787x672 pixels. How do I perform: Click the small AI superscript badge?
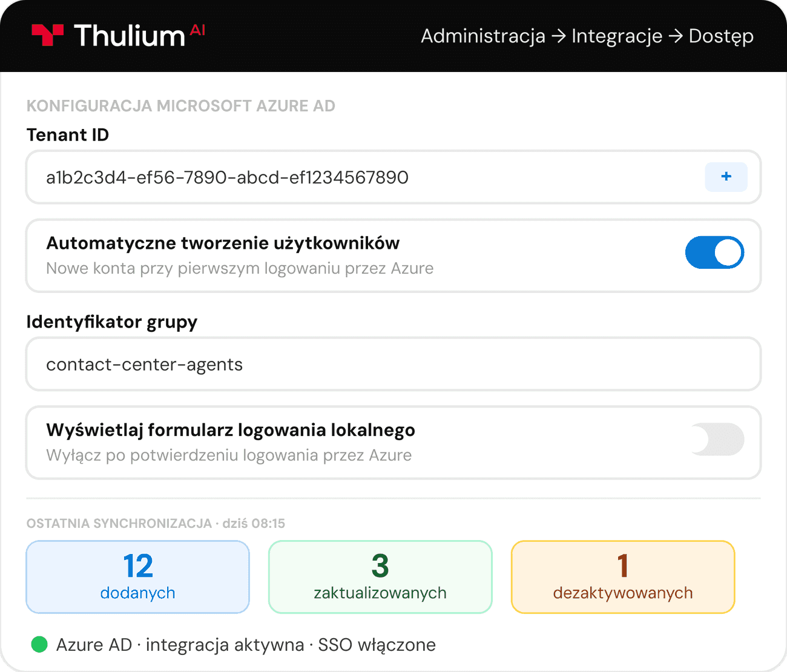click(x=198, y=30)
